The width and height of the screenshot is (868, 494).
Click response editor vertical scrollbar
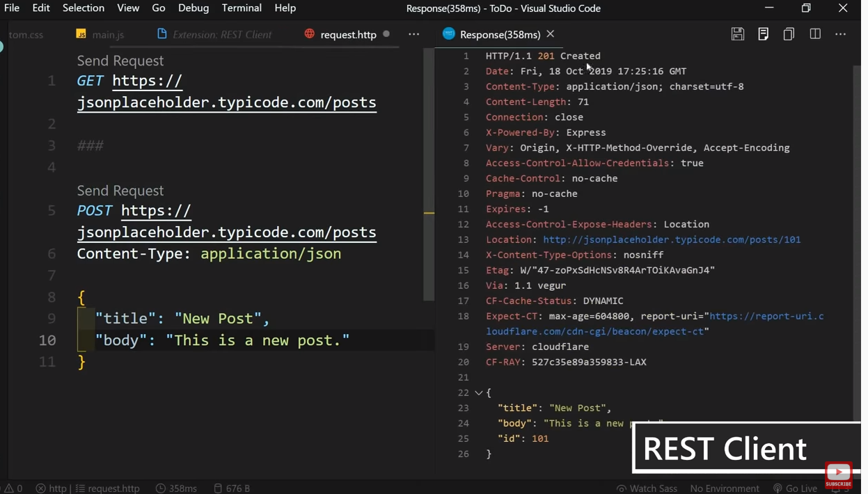pos(857,244)
